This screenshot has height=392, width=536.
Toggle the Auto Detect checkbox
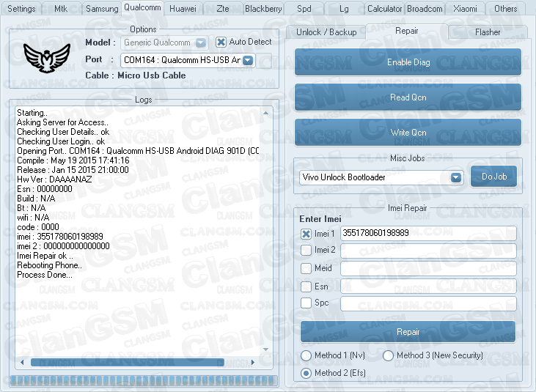(x=221, y=42)
